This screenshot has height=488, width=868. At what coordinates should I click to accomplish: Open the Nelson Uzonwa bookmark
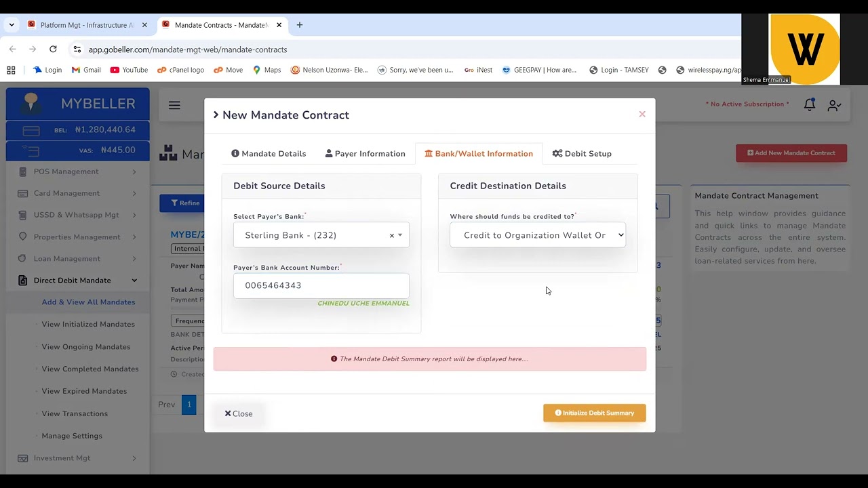click(329, 70)
